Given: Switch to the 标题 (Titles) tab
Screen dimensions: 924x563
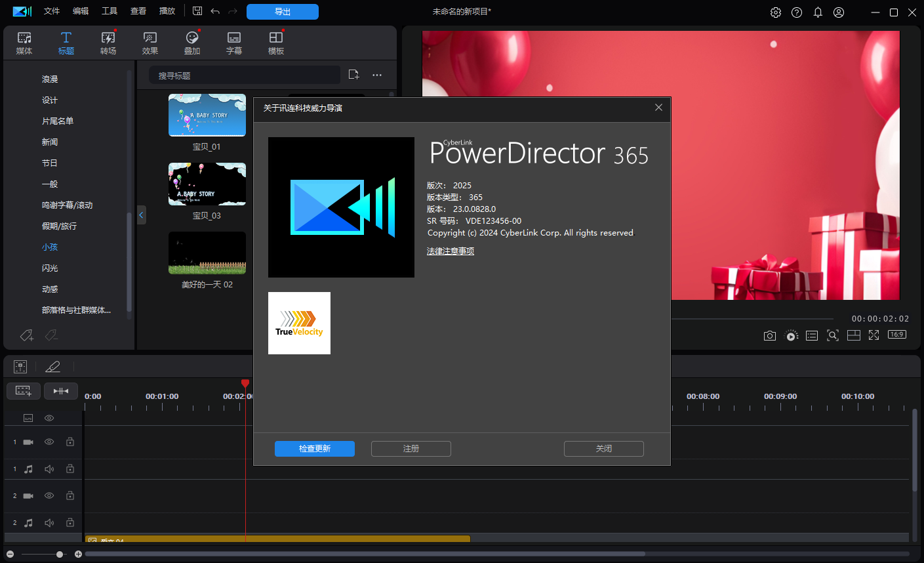Looking at the screenshot, I should (x=66, y=43).
